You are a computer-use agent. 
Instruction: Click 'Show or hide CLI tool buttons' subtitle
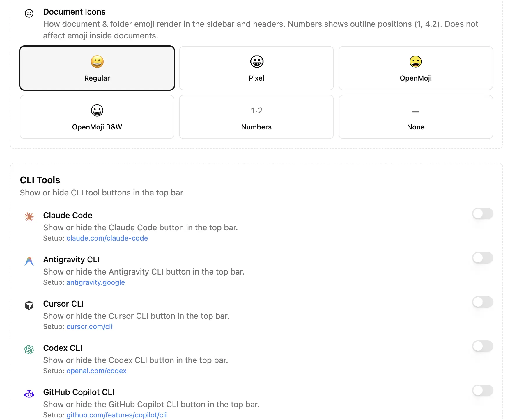(x=101, y=193)
